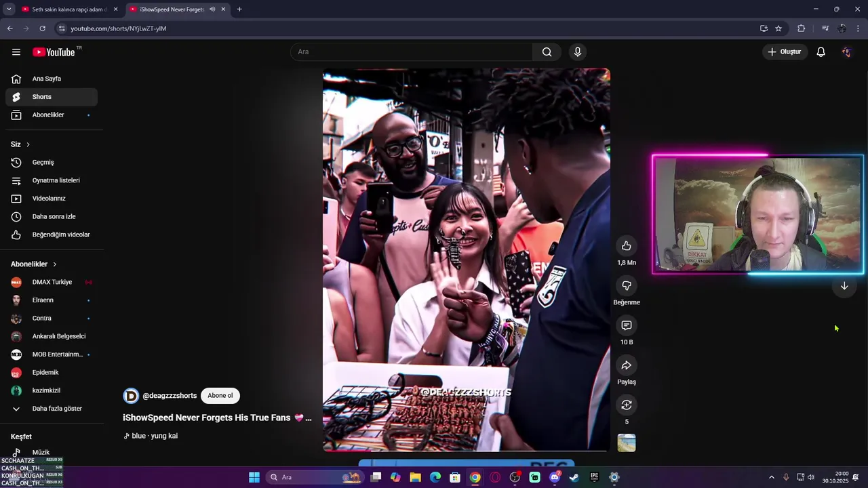Image resolution: width=868 pixels, height=488 pixels.
Task: Open Ankaralı Belgeselci channel
Action: 52,336
